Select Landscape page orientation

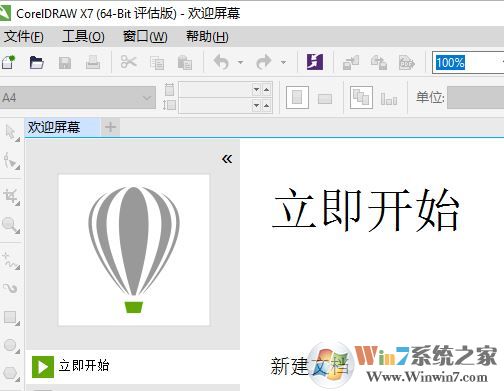(x=325, y=99)
